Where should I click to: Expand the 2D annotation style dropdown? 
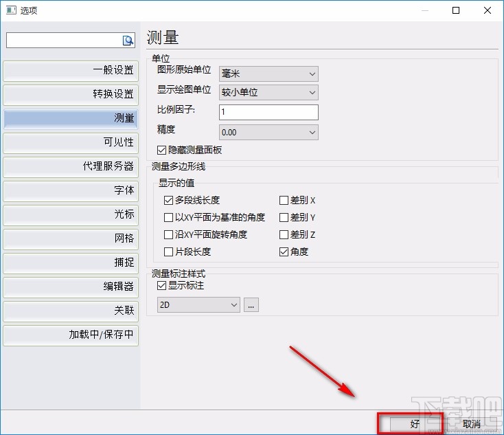click(198, 304)
